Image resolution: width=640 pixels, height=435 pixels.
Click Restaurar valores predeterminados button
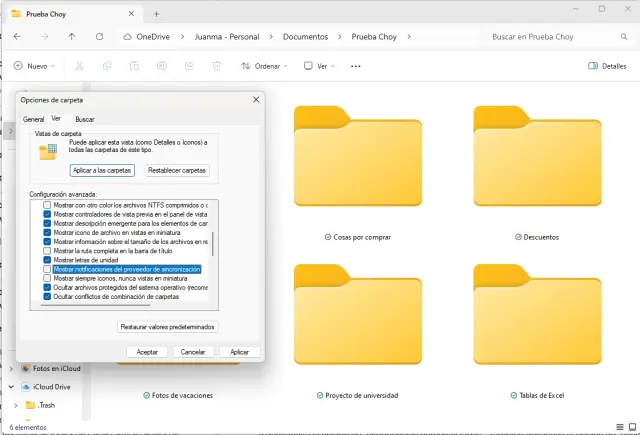point(168,327)
